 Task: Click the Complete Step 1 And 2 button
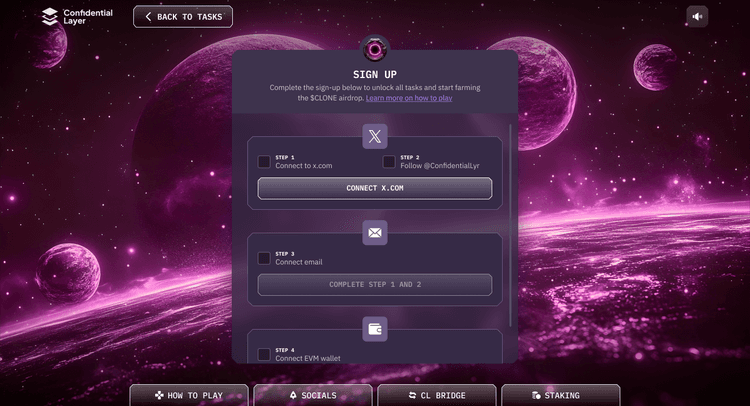point(375,285)
